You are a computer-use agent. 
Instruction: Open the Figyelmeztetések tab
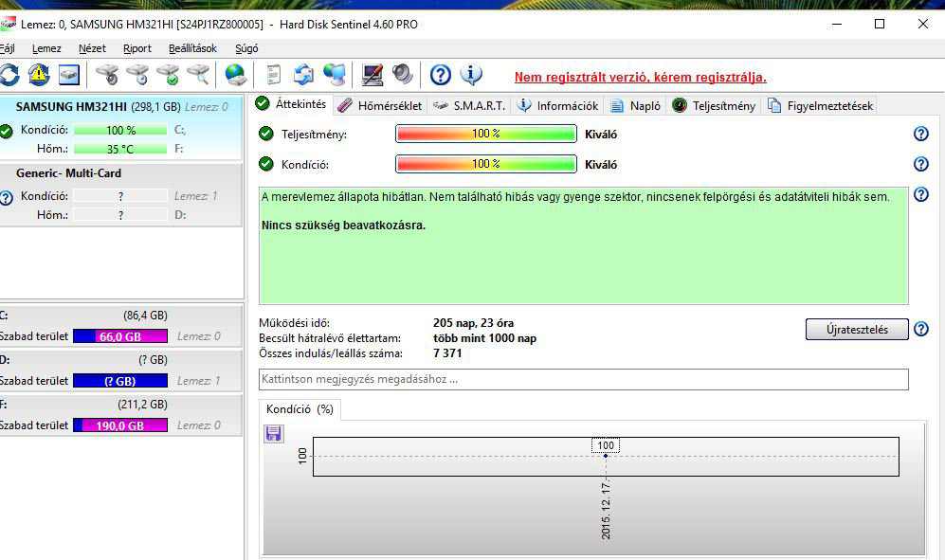pos(820,105)
